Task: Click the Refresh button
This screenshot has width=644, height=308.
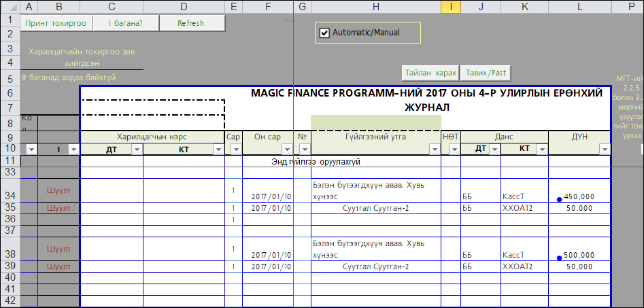Action: (190, 23)
